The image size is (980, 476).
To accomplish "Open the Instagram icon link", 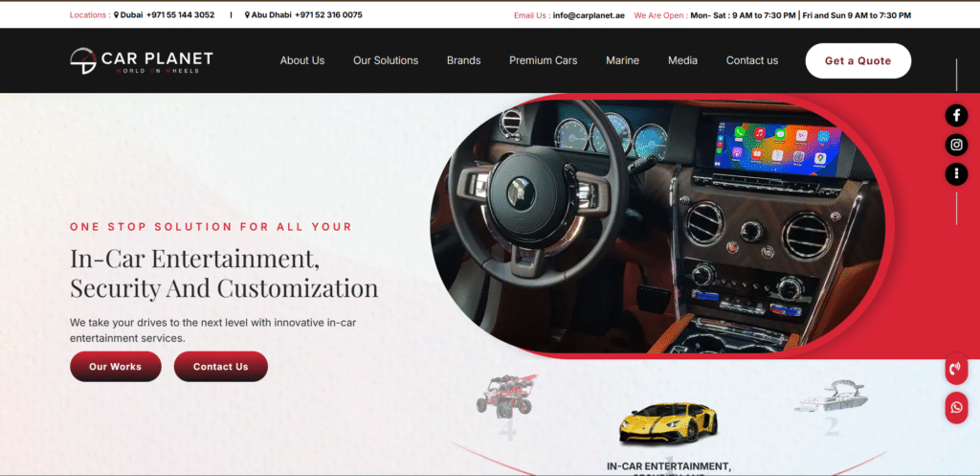I will tap(956, 145).
